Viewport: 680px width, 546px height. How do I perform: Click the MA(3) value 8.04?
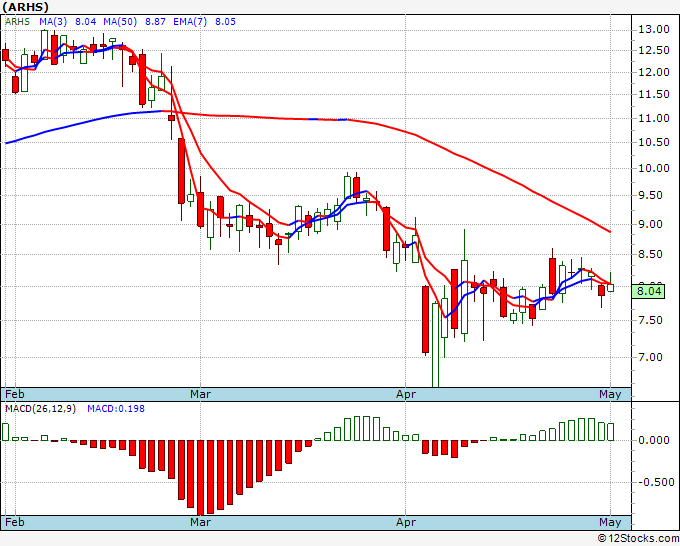(85, 21)
